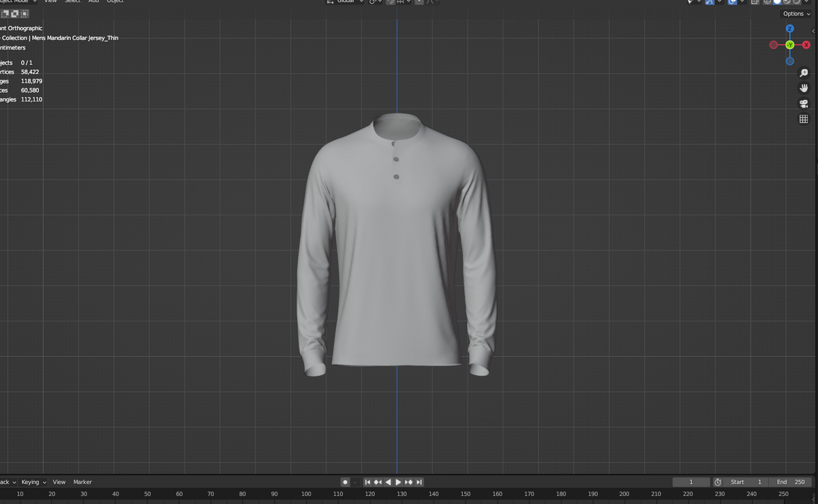
Task: Toggle the preview range clock icon
Action: click(718, 482)
